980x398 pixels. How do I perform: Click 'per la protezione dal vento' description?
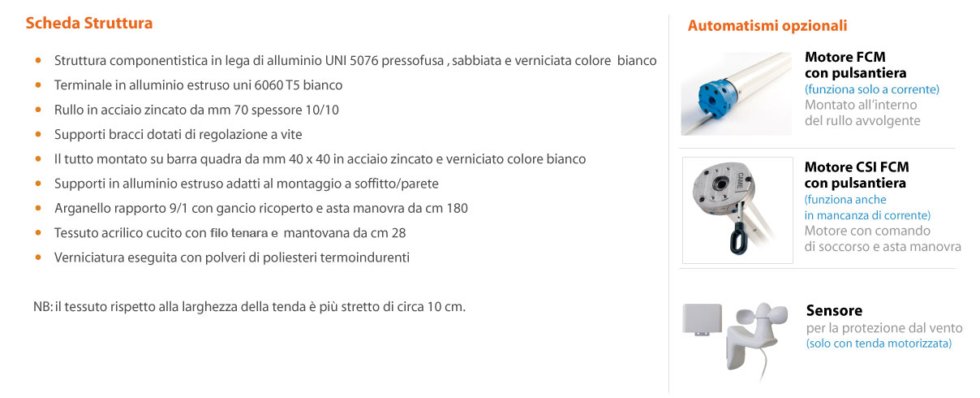pyautogui.click(x=884, y=328)
